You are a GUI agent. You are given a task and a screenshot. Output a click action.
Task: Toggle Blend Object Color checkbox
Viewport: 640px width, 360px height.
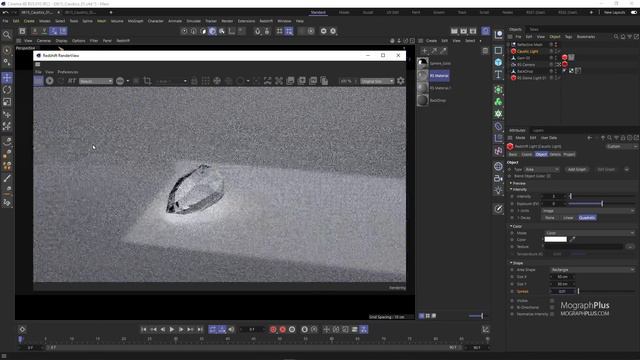[549, 176]
